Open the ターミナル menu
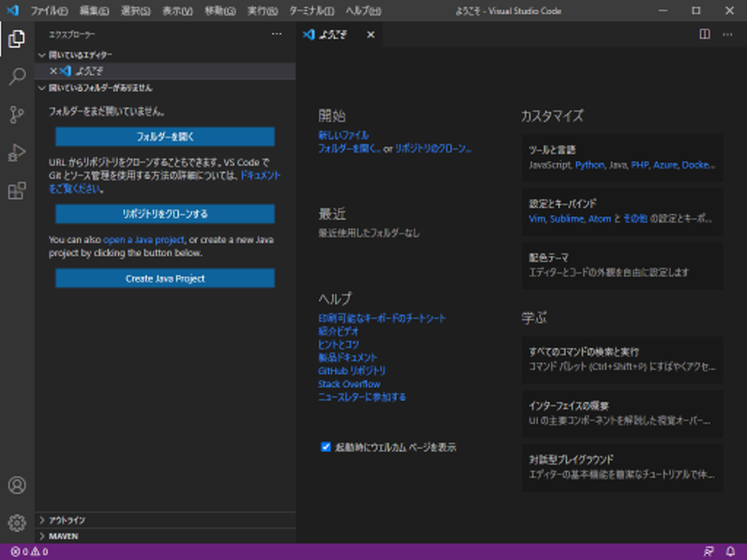The height and width of the screenshot is (560, 747). [311, 11]
